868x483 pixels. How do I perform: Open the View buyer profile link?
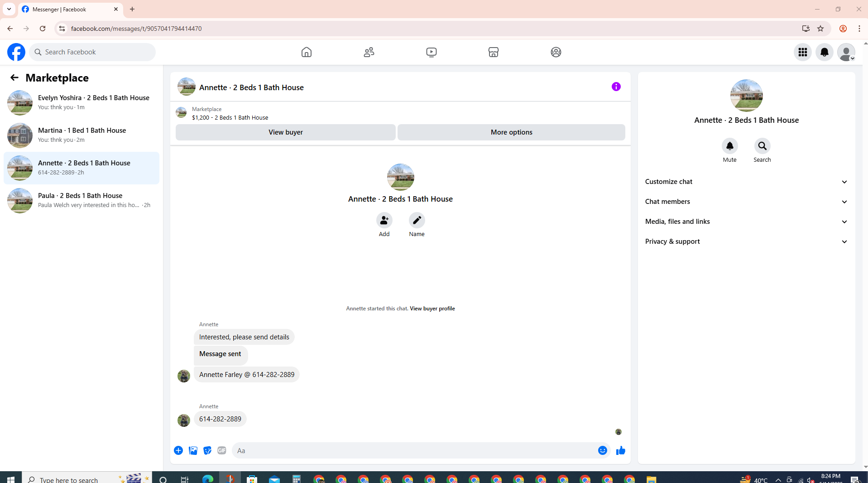coord(432,309)
